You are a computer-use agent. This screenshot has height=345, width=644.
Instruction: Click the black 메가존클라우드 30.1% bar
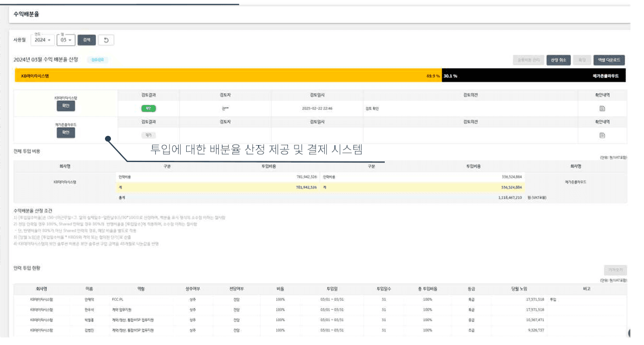(533, 76)
